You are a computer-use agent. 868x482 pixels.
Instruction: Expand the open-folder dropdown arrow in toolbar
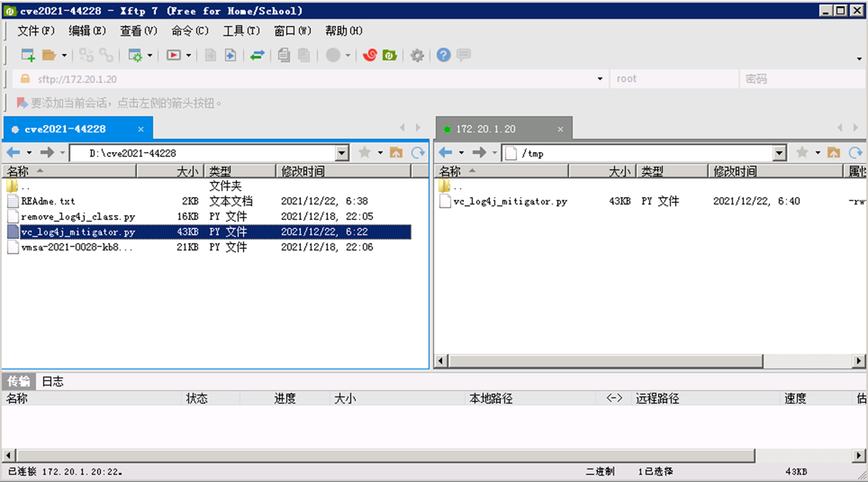64,55
